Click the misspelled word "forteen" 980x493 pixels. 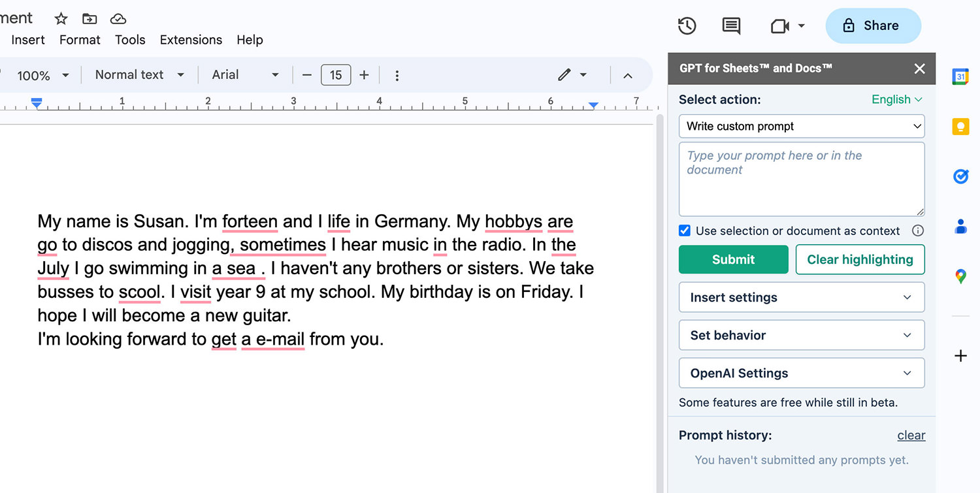pos(250,221)
